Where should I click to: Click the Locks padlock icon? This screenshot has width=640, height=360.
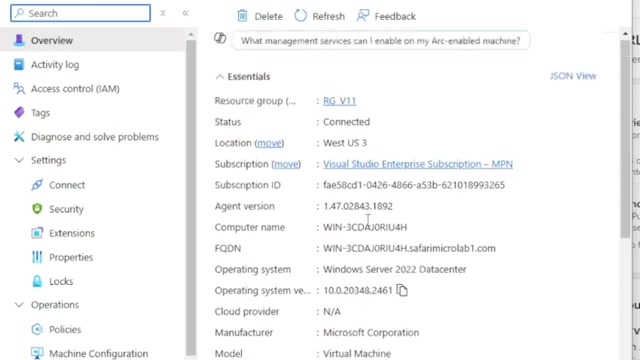[37, 281]
